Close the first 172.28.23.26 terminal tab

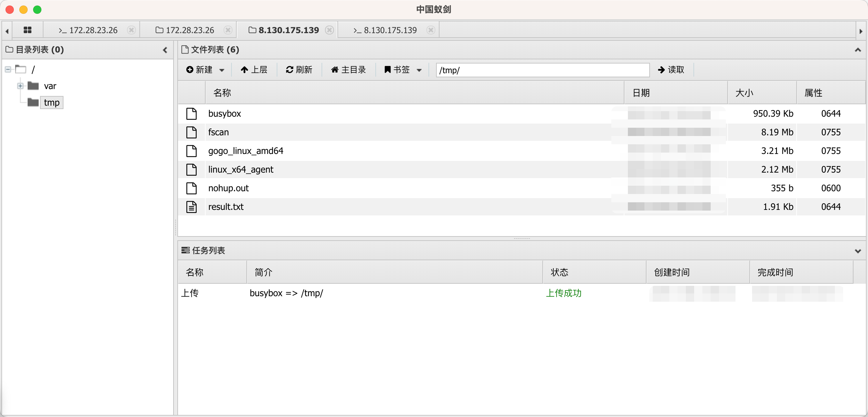(131, 30)
